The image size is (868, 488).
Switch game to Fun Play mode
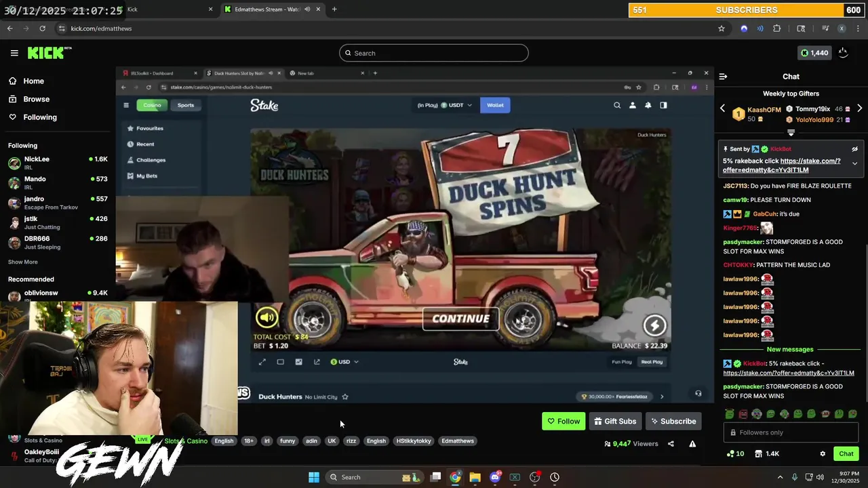coord(622,362)
